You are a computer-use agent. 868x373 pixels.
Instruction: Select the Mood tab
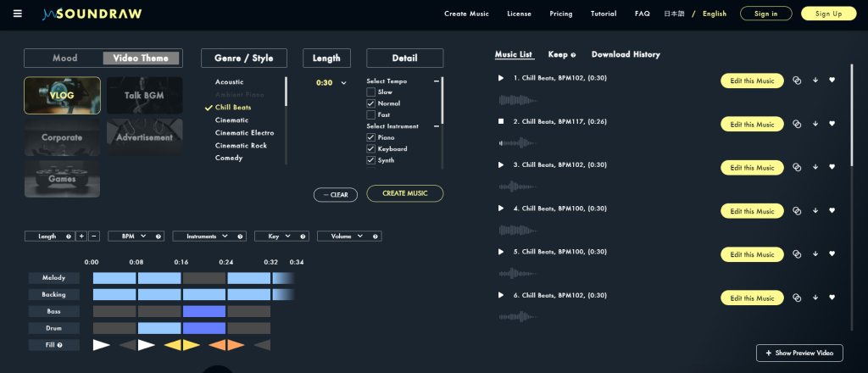[x=64, y=58]
